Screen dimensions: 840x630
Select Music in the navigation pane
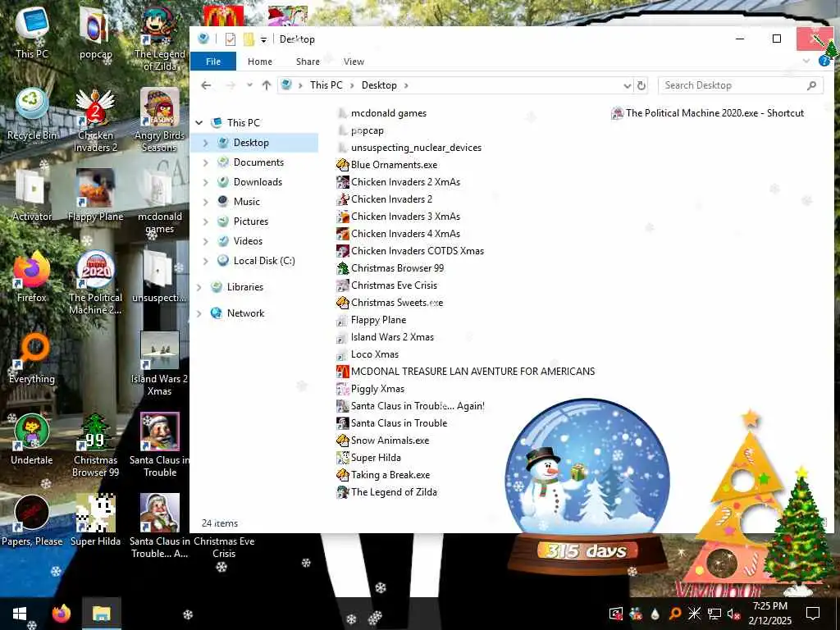point(246,202)
